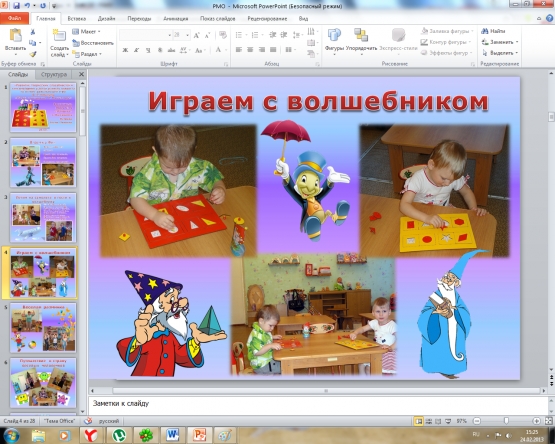The width and height of the screenshot is (555, 444).
Task: Open the Select (Выделить) dropdown
Action: coord(499,53)
